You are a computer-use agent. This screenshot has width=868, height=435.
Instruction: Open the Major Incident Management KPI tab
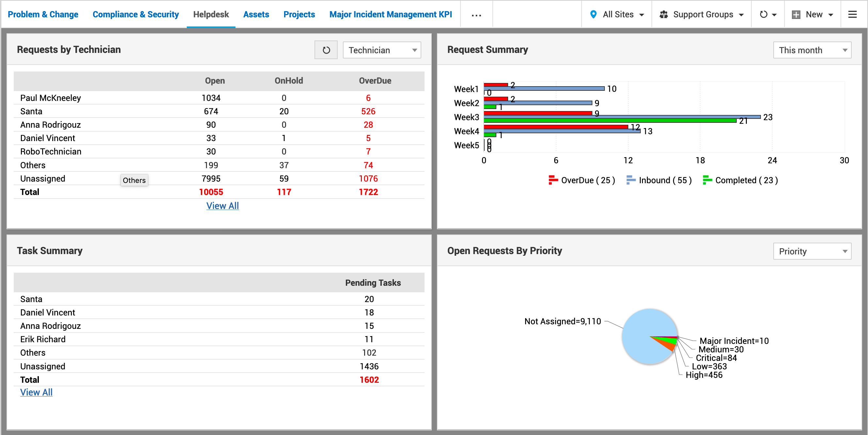click(391, 14)
